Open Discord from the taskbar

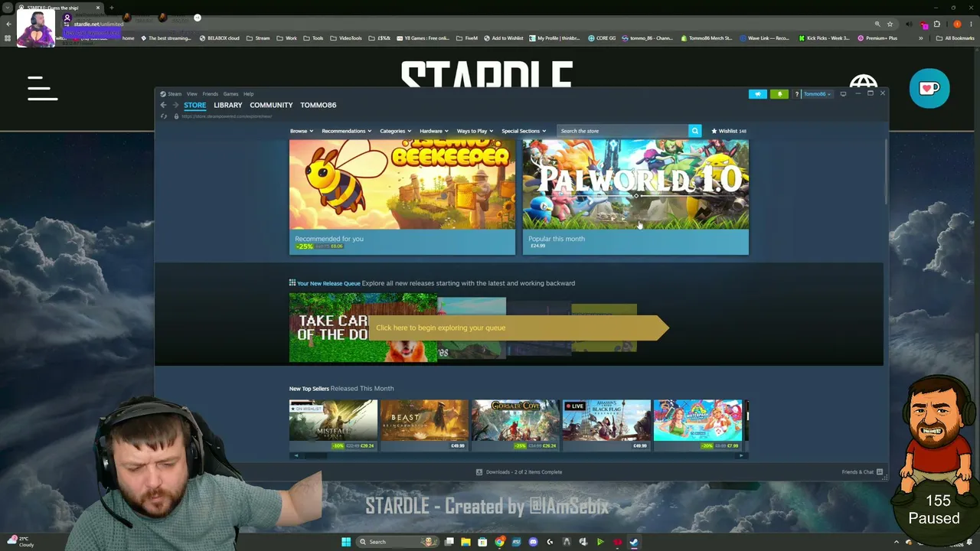point(533,542)
